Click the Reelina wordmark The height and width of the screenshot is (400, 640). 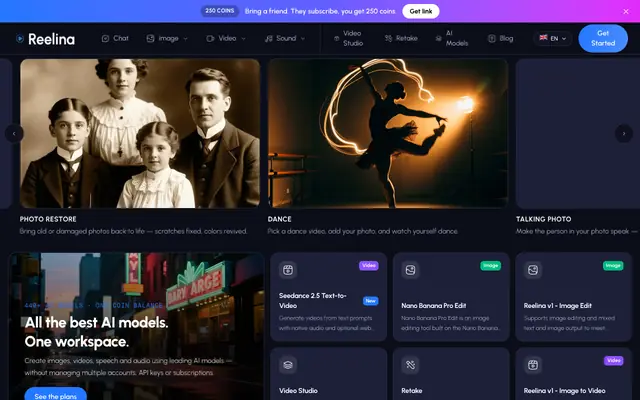coord(51,39)
